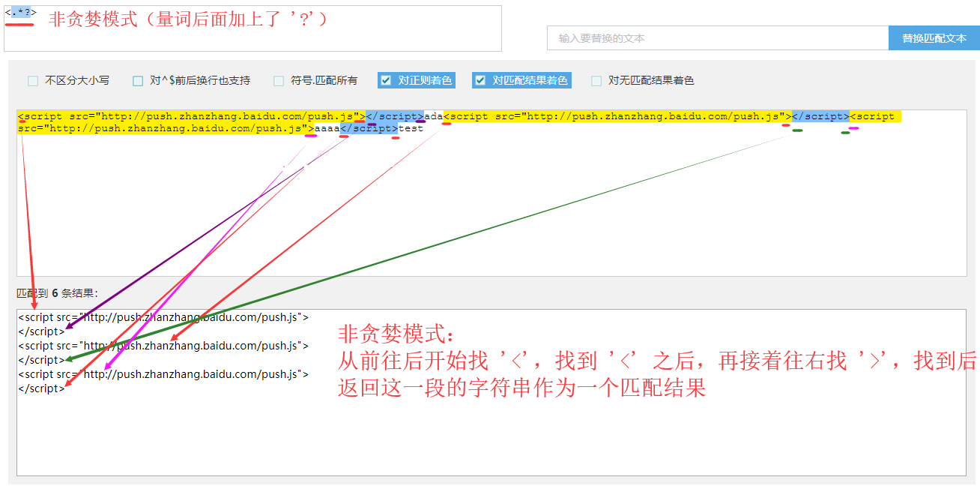Click the 替换匹配文本 button
980x486 pixels.
[934, 38]
